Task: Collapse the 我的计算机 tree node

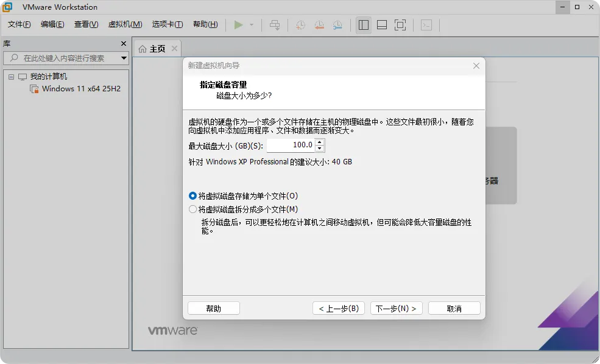Action: coord(11,77)
